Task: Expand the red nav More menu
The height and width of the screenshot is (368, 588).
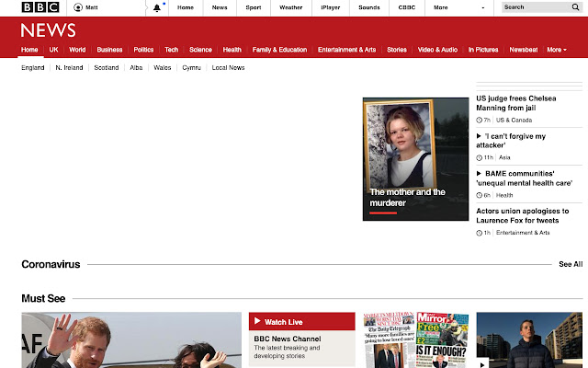Action: click(x=556, y=50)
